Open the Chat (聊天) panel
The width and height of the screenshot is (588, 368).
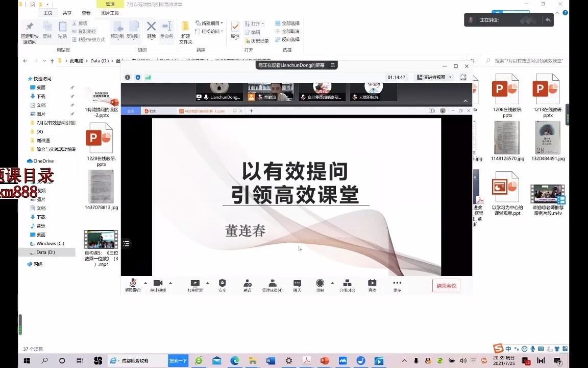click(x=297, y=285)
